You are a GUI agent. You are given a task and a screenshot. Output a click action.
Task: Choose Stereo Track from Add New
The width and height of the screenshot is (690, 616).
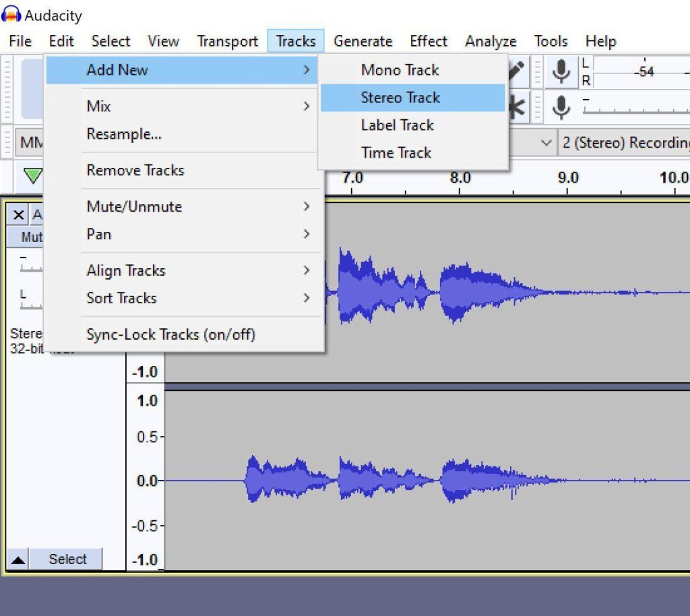(401, 97)
